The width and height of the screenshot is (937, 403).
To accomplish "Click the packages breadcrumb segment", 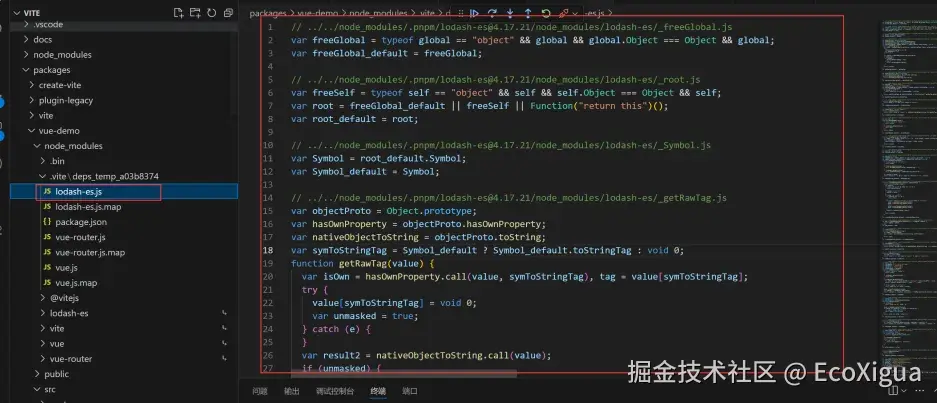I will tap(267, 13).
